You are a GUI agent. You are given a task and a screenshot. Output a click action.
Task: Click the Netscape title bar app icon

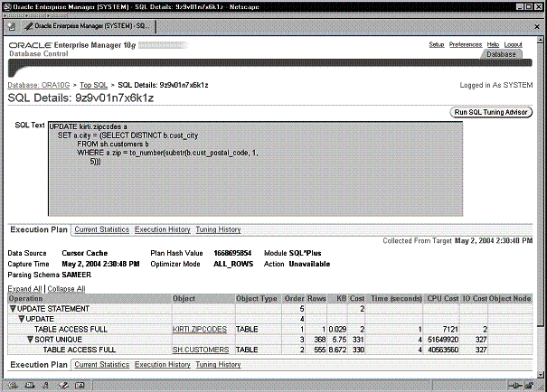[x=6, y=6]
